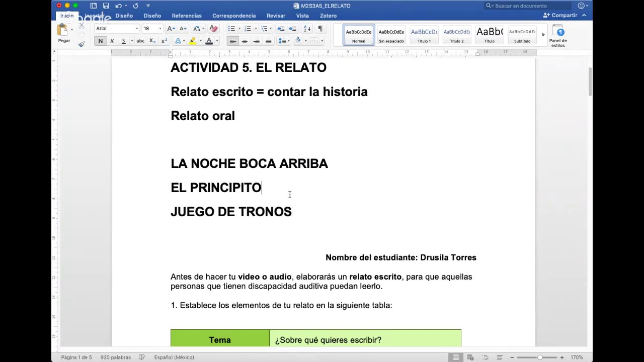Click the Undo arrow icon
644x362 pixels.
pos(118,6)
